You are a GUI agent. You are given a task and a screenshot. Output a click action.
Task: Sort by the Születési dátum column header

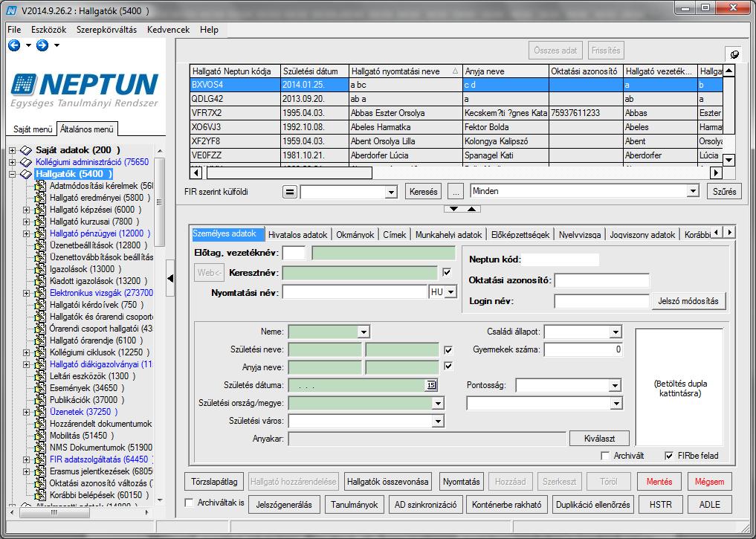point(314,71)
